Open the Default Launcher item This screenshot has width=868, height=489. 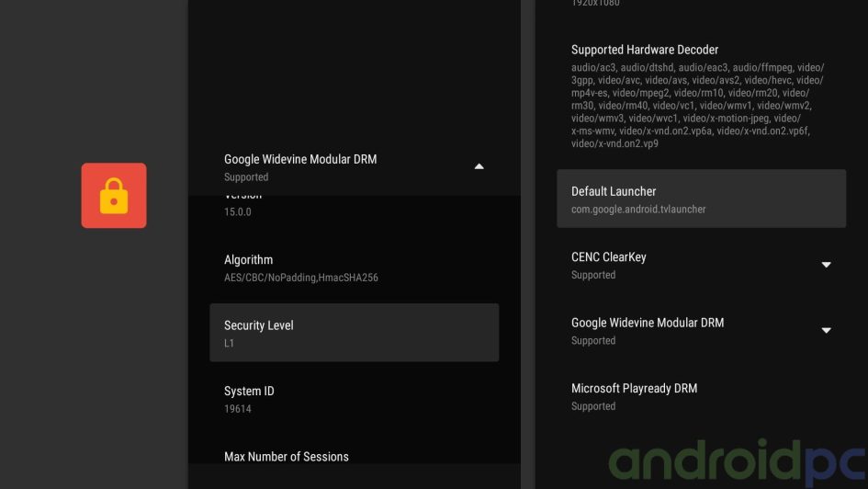click(700, 199)
